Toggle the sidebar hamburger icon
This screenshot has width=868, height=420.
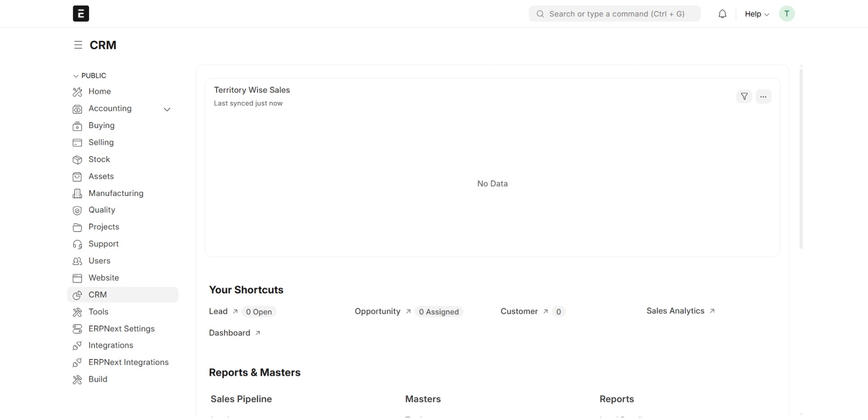tap(78, 45)
